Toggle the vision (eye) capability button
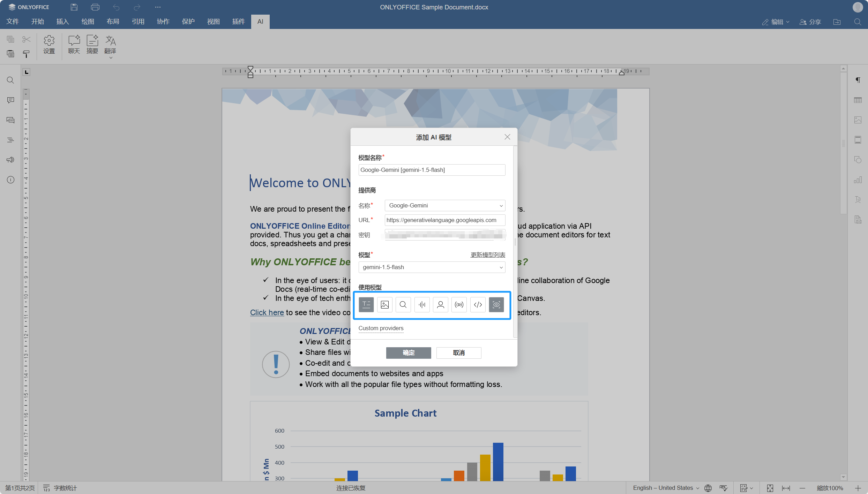 [496, 305]
